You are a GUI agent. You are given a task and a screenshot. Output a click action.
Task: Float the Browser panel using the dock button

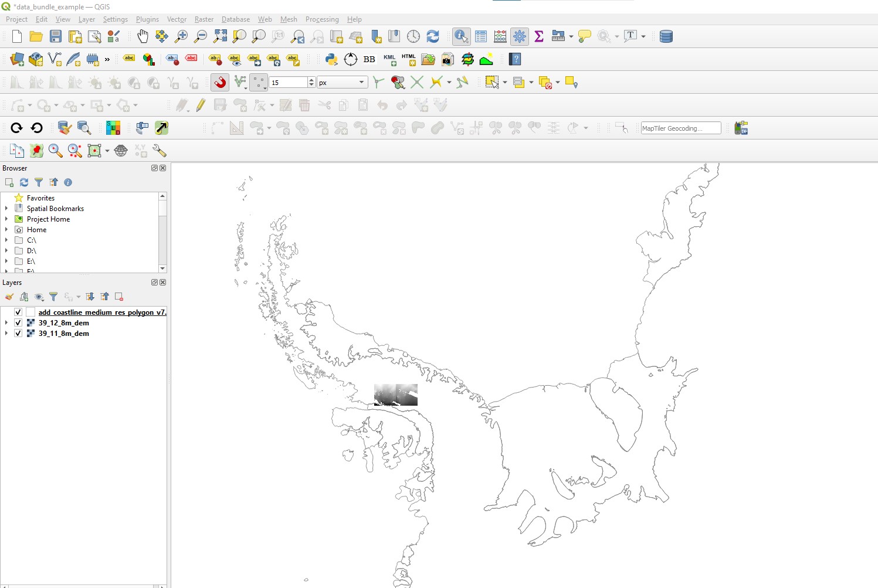[x=154, y=168]
